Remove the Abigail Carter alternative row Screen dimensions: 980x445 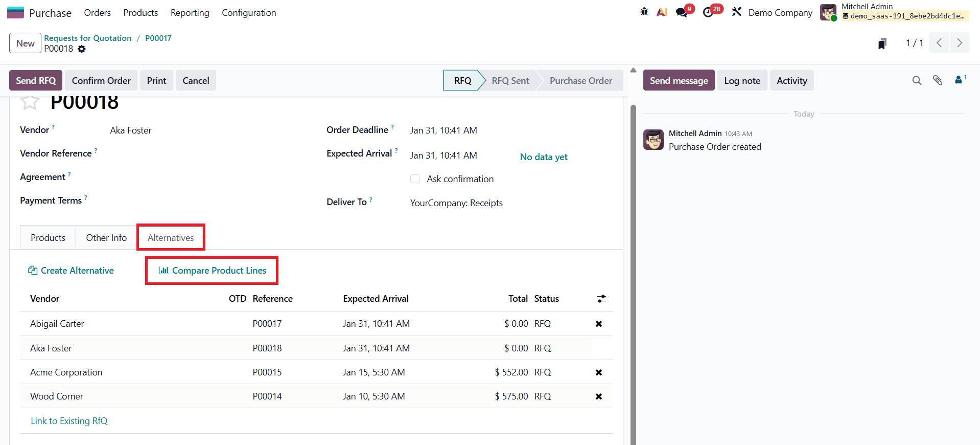598,324
